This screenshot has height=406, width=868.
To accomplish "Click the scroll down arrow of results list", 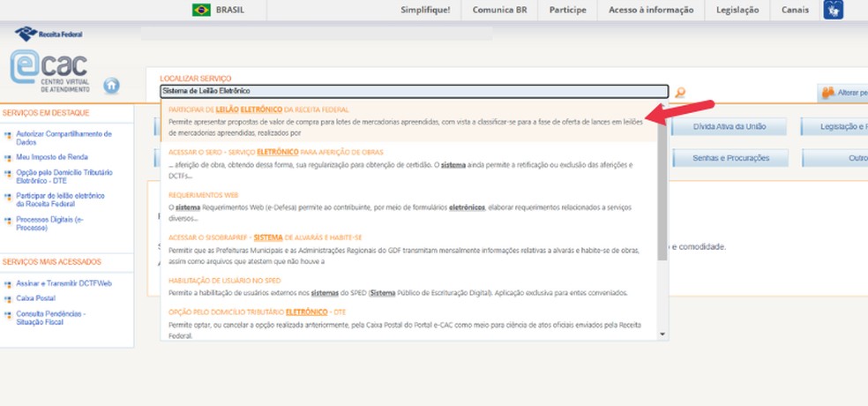I will pyautogui.click(x=662, y=335).
